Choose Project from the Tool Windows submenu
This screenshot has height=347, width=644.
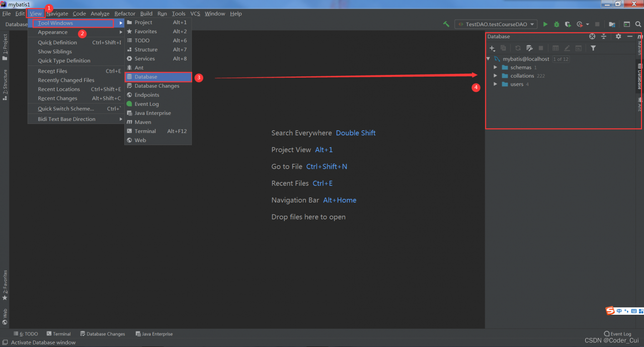coord(158,23)
